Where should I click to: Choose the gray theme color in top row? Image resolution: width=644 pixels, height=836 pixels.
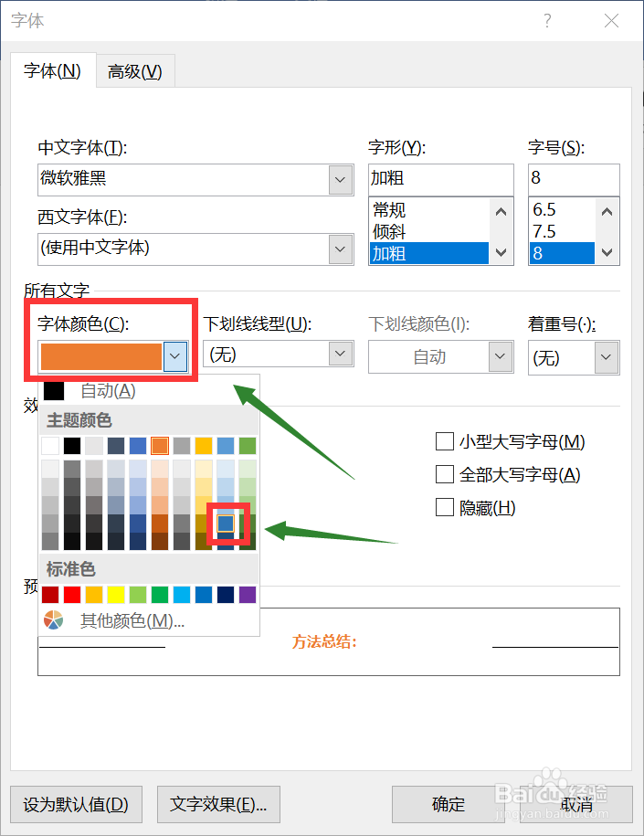tap(181, 446)
